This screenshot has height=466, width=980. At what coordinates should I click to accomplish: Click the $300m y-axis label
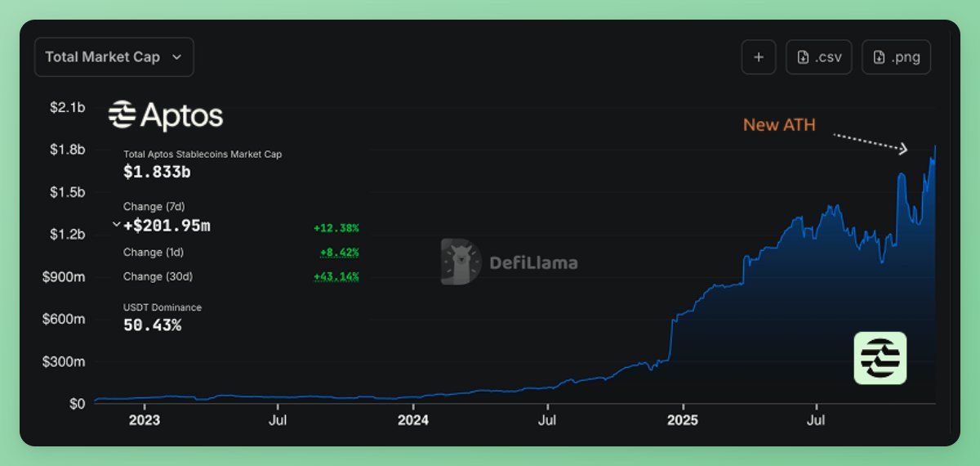(x=64, y=362)
